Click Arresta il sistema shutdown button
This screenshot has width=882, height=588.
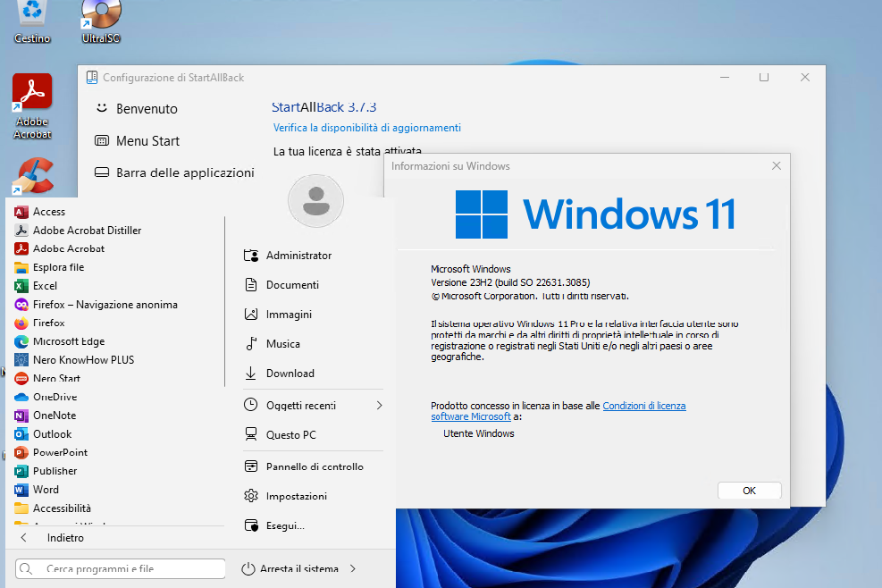290,568
